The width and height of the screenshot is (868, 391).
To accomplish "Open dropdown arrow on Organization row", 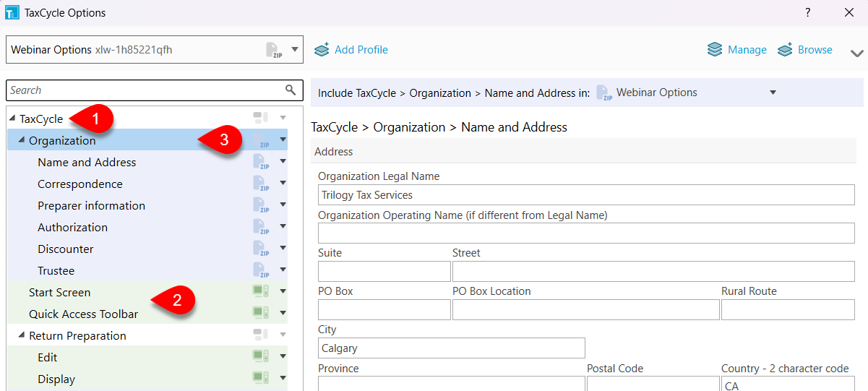I will [283, 139].
